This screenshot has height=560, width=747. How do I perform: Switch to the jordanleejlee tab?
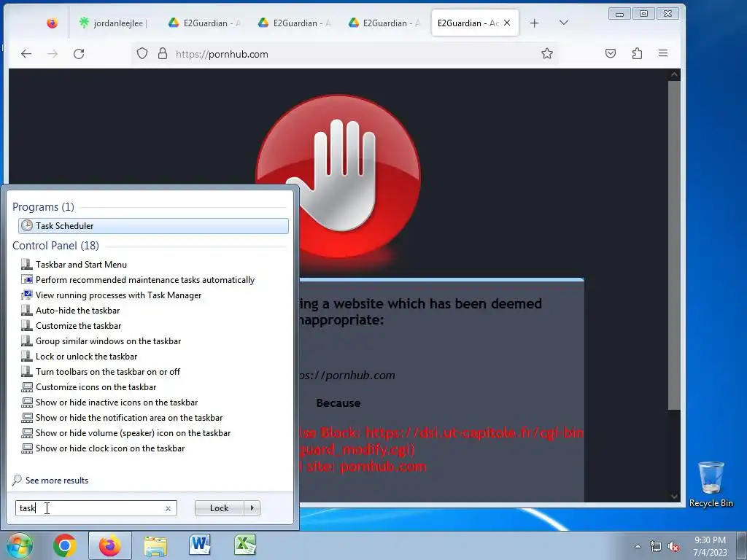click(x=113, y=23)
